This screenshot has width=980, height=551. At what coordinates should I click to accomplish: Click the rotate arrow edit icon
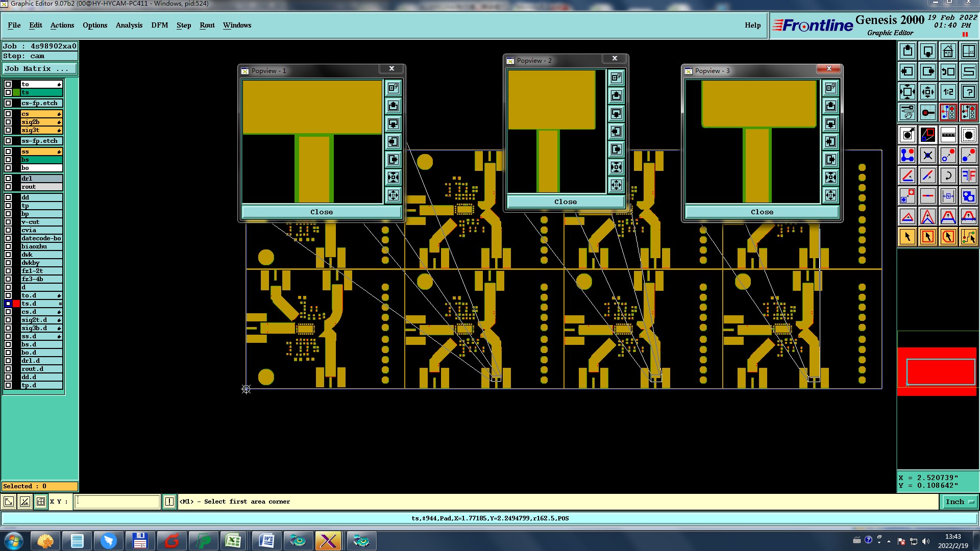pos(948,176)
